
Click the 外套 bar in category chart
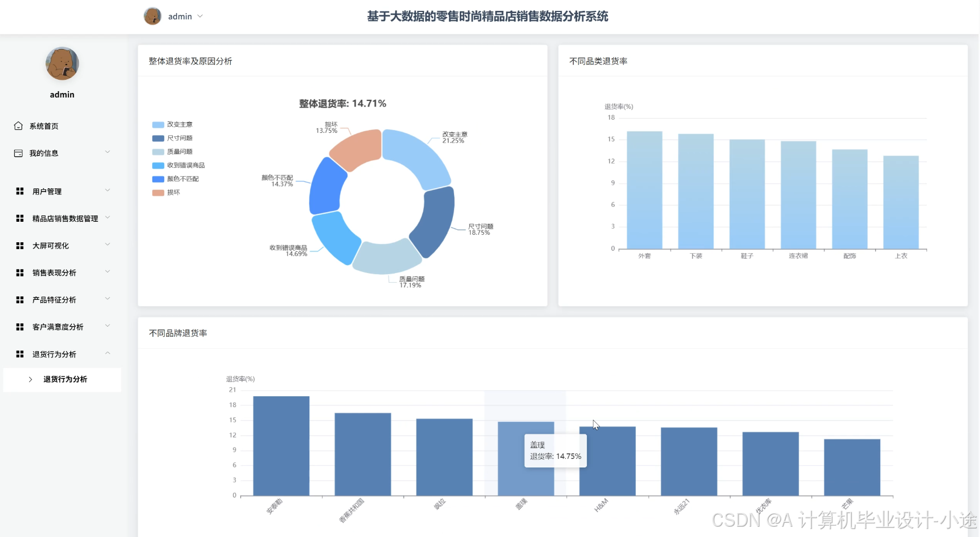(x=644, y=190)
